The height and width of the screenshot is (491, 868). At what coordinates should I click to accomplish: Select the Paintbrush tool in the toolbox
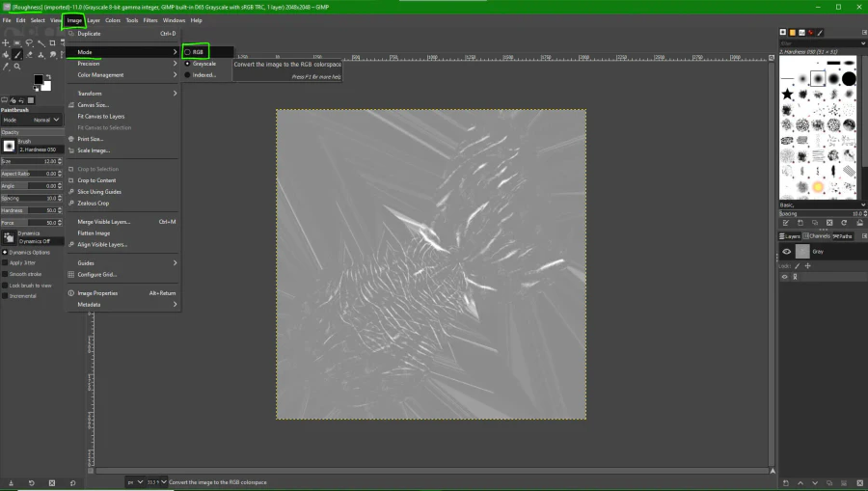click(17, 55)
